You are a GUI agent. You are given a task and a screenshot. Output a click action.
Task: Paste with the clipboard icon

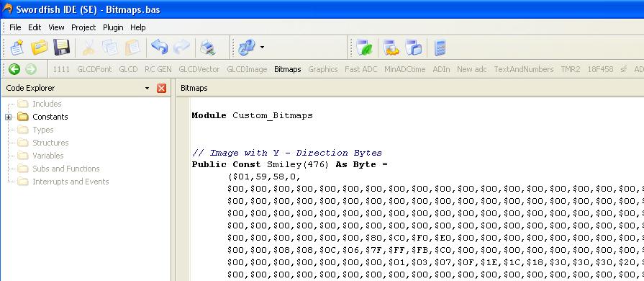pyautogui.click(x=132, y=48)
